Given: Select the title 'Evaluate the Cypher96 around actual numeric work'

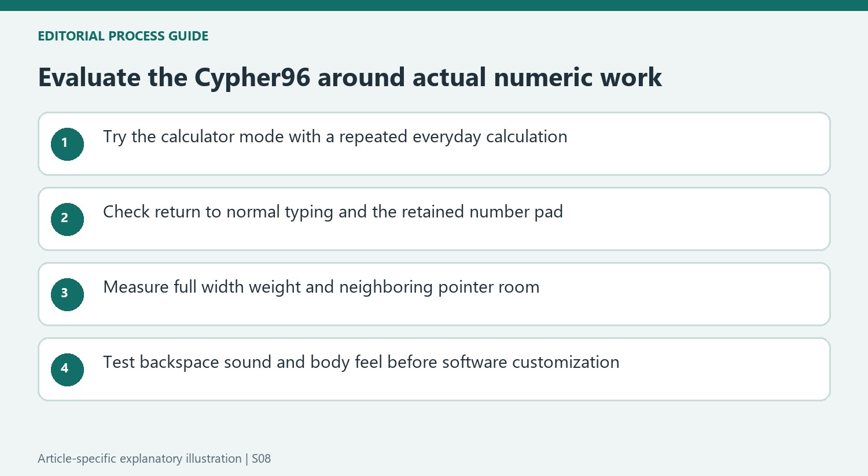Looking at the screenshot, I should pos(350,78).
